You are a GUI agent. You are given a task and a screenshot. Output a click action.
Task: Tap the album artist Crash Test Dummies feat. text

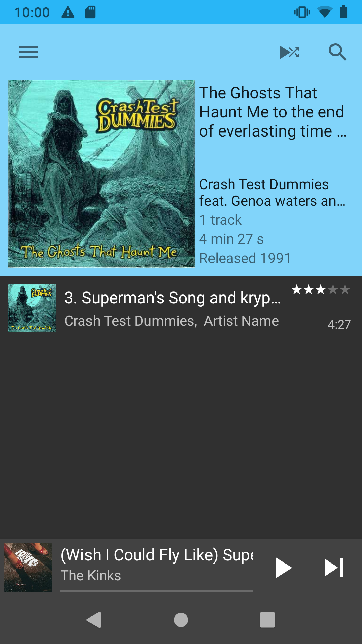272,193
